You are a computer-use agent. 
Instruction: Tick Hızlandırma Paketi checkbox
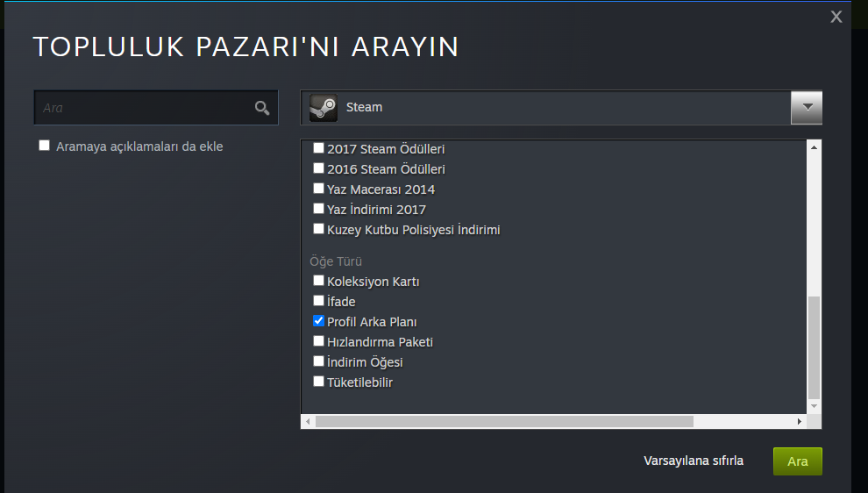pos(318,340)
